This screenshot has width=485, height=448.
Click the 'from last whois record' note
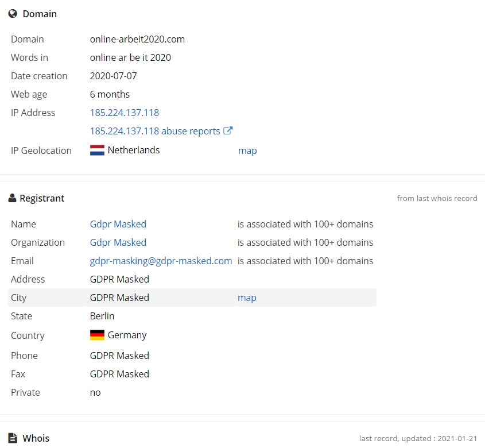point(437,199)
